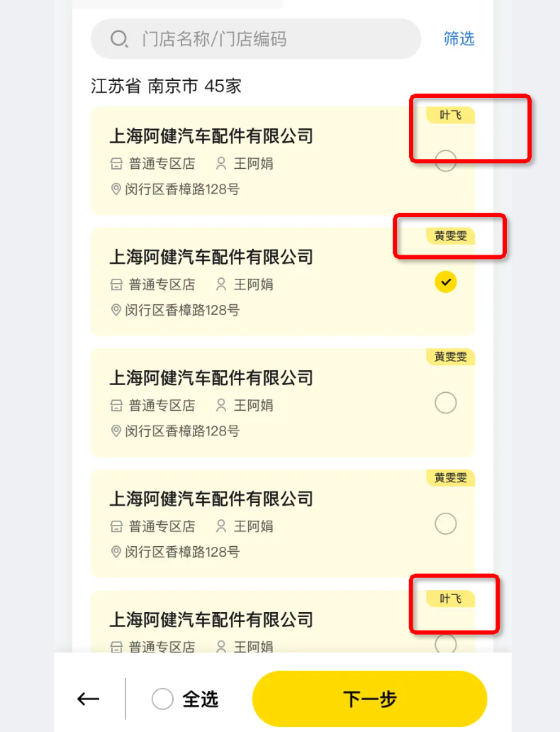560x732 pixels.
Task: Click the person icon in the first store card
Action: click(x=221, y=164)
